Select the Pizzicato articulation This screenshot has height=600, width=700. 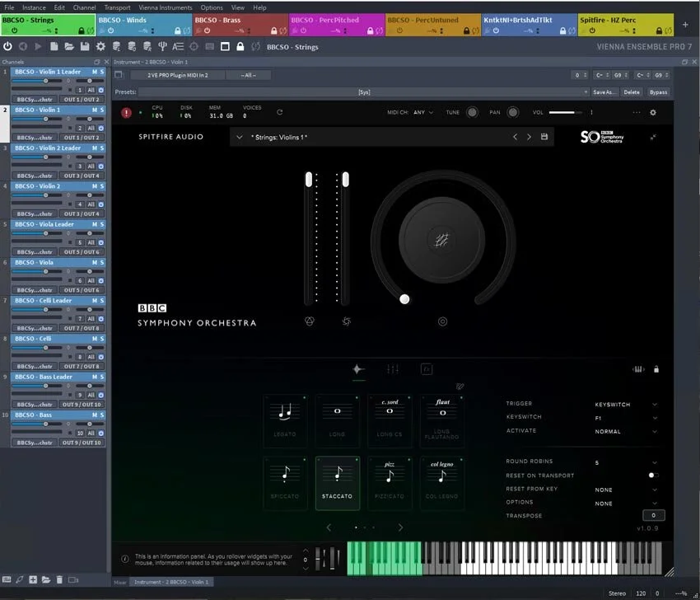coord(390,483)
